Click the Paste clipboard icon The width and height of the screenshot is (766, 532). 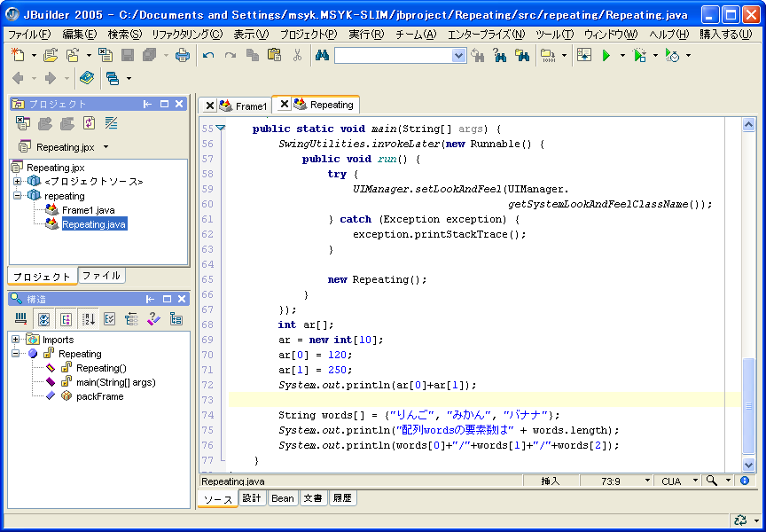tap(274, 55)
